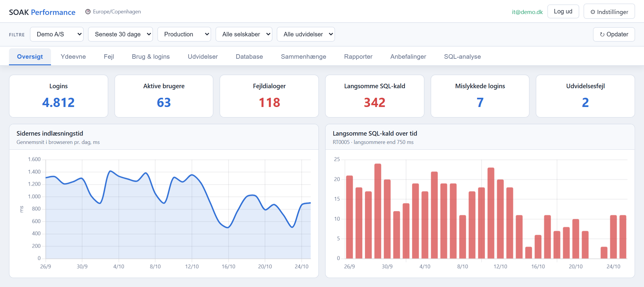
Task: Open the Demo A/S company dropdown
Action: coord(57,34)
